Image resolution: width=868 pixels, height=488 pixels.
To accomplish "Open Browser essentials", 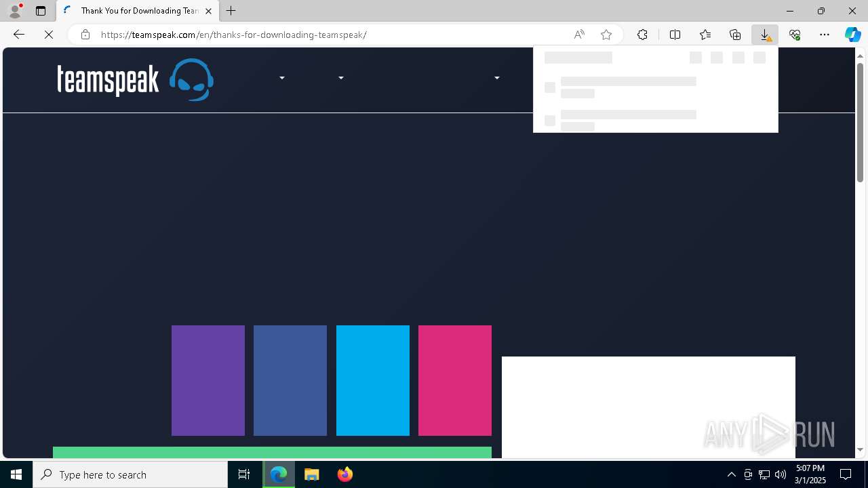I will point(795,35).
